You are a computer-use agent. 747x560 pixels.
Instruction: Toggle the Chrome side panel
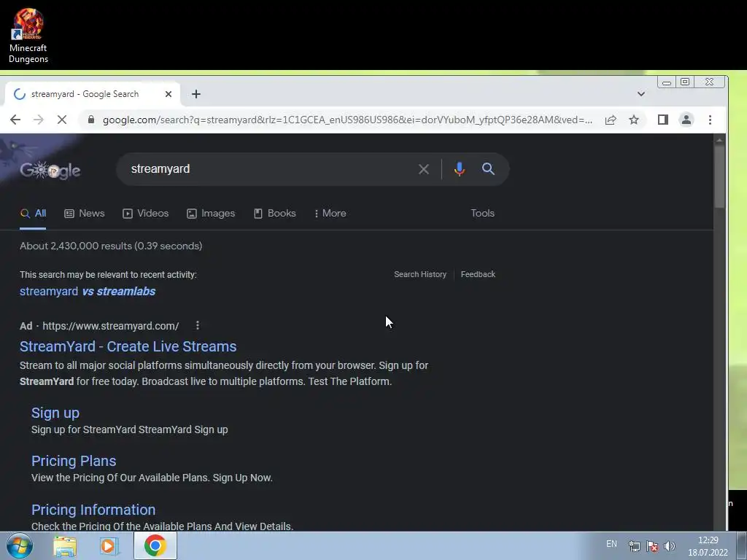coord(662,120)
